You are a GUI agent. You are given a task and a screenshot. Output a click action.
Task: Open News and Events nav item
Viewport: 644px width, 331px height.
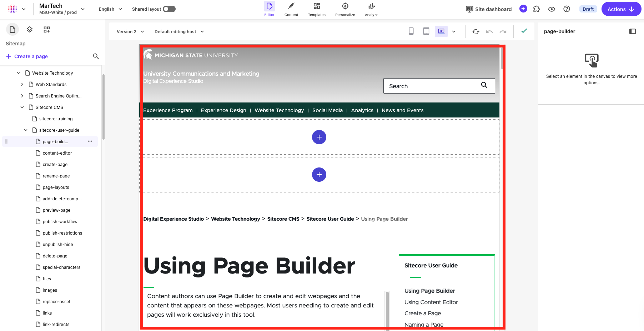coord(402,110)
